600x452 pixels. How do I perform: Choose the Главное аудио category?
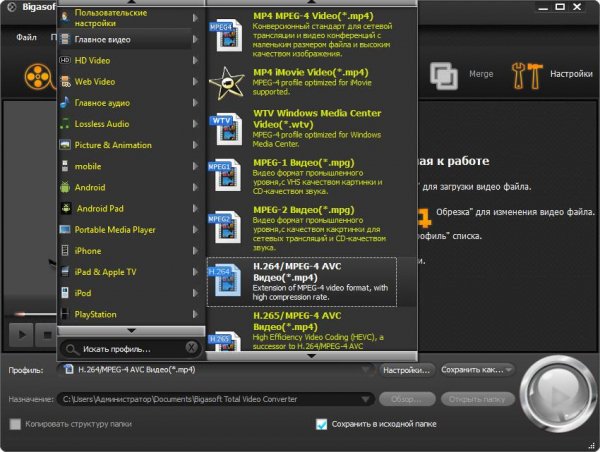tap(130, 103)
